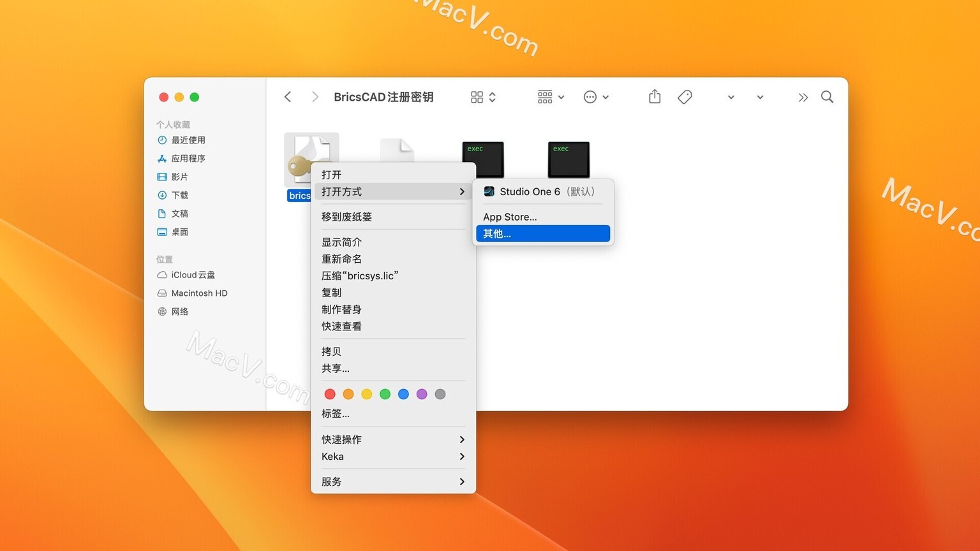
Task: Expand 打开方式 submenu arrow
Action: click(x=462, y=191)
